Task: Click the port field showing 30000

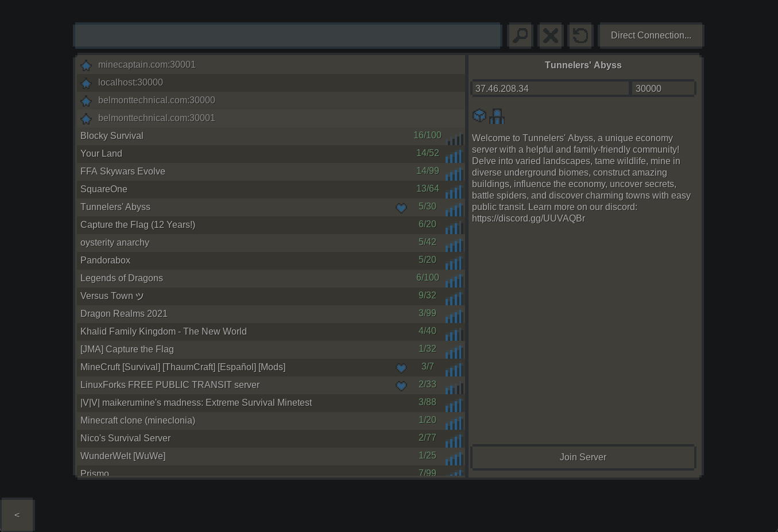Action: tap(663, 88)
